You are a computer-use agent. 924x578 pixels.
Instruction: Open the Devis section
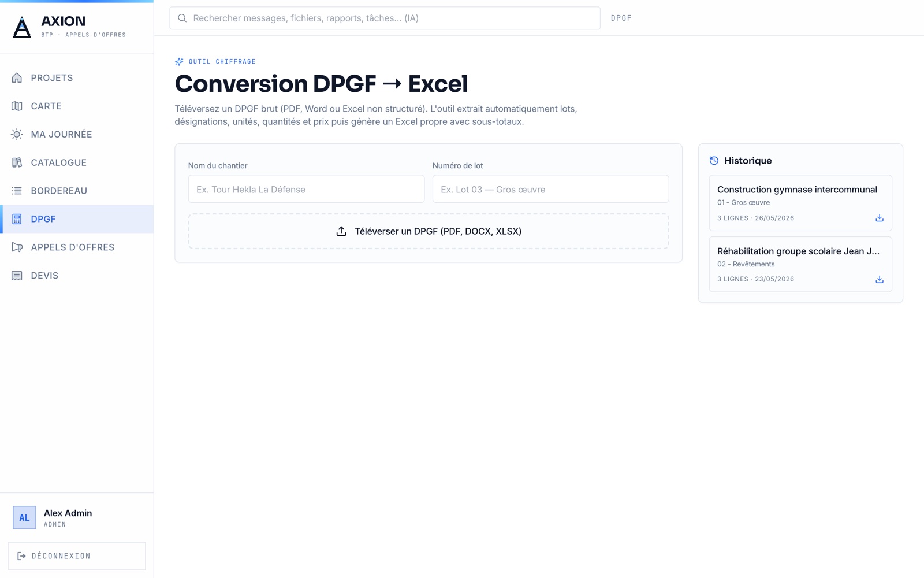[77, 276]
